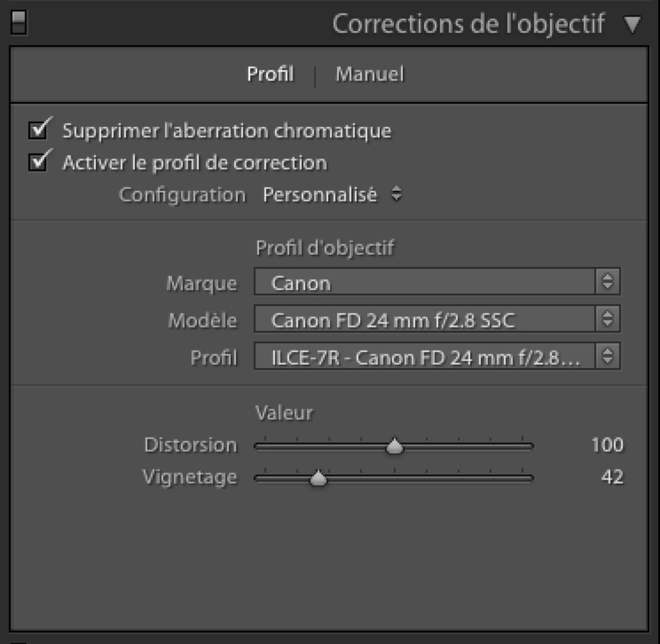Click the Profil dropdown stepper arrows
This screenshot has width=660, height=644.
607,357
